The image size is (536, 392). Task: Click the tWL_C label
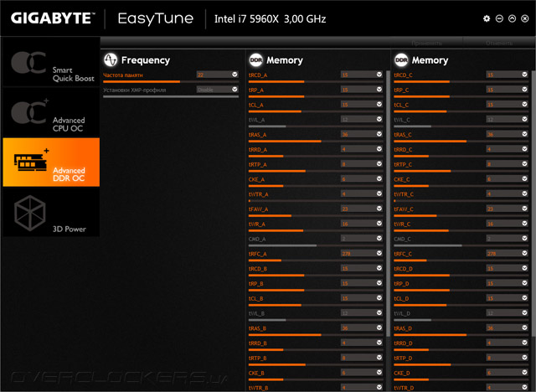[x=402, y=120]
